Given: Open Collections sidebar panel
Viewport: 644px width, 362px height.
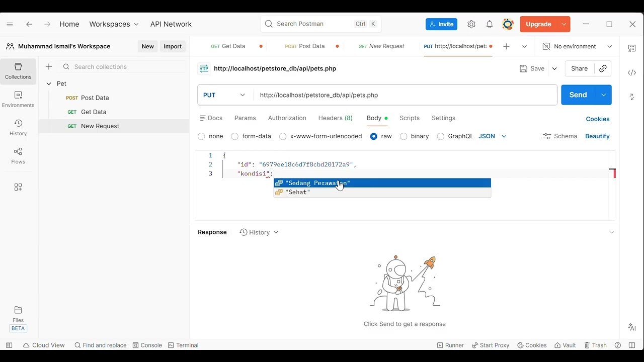Looking at the screenshot, I should coord(18,71).
